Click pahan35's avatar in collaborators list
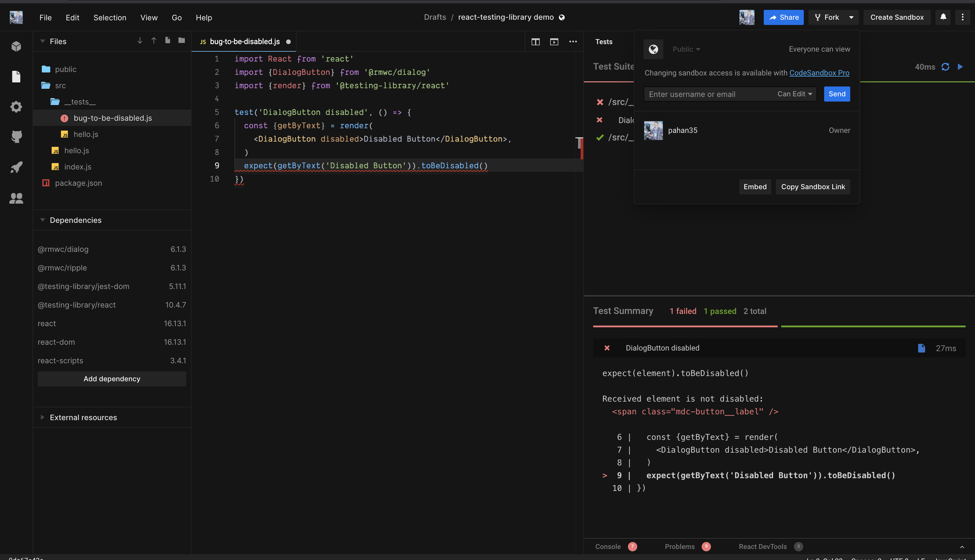The width and height of the screenshot is (975, 560). pos(653,130)
